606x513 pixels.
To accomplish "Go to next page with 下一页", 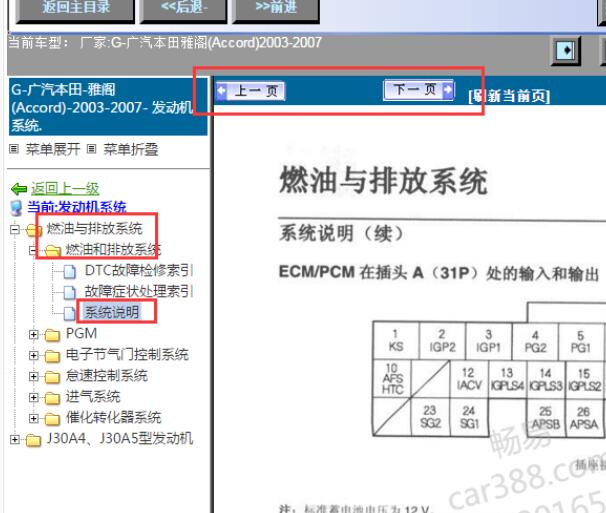I will point(419,90).
